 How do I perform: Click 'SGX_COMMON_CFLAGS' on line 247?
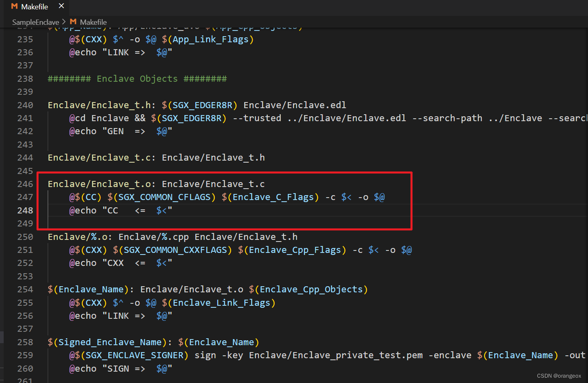[x=164, y=197]
